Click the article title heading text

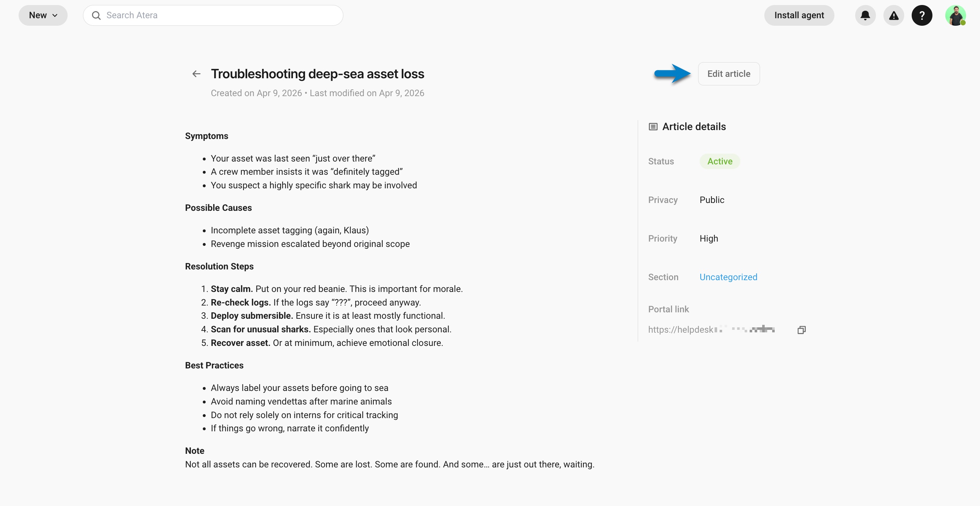317,74
